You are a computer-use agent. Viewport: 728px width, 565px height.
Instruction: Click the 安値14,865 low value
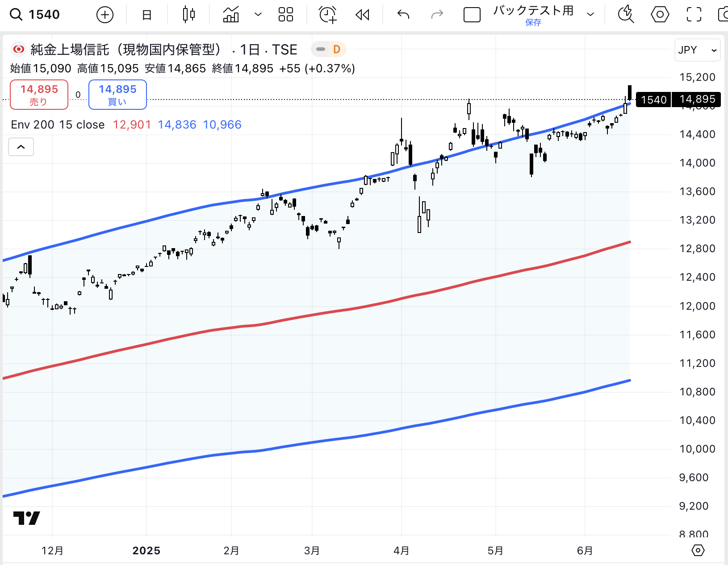point(176,68)
